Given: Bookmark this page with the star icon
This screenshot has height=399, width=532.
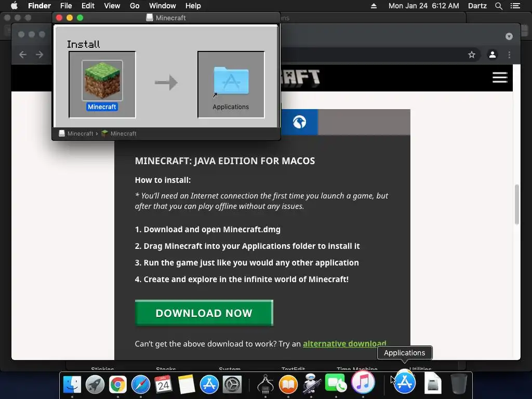Looking at the screenshot, I should (472, 55).
